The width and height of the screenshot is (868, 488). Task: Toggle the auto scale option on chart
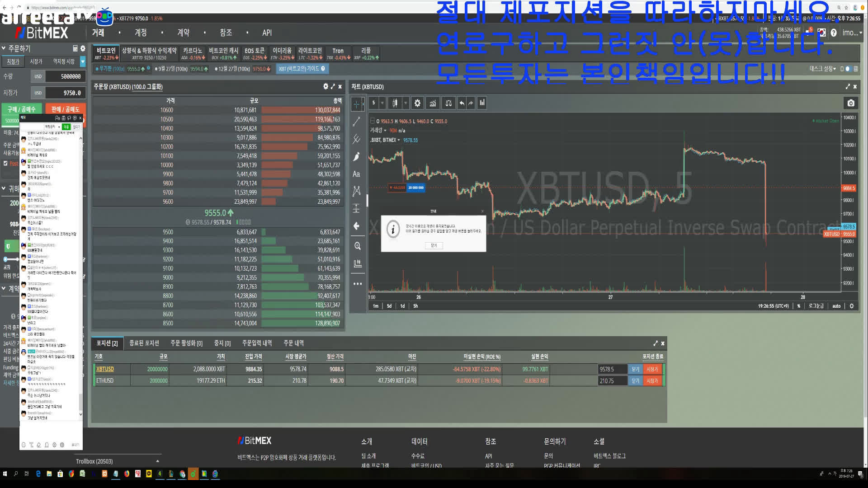click(x=836, y=306)
